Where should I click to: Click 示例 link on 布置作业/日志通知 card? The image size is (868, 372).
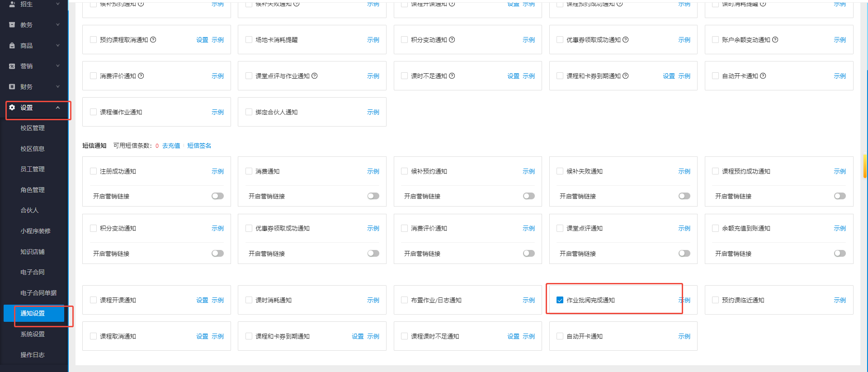[x=528, y=300]
